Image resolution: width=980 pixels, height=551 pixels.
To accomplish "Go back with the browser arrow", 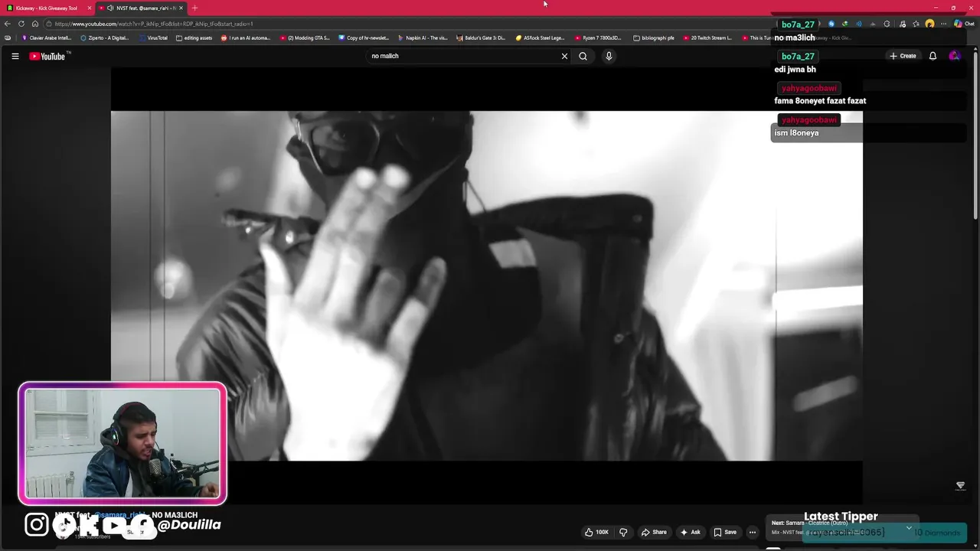I will [8, 24].
